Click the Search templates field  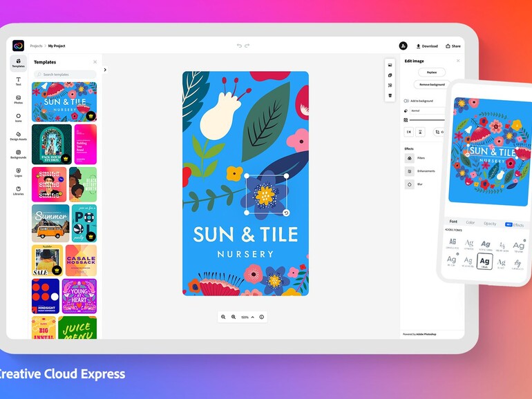tap(65, 75)
